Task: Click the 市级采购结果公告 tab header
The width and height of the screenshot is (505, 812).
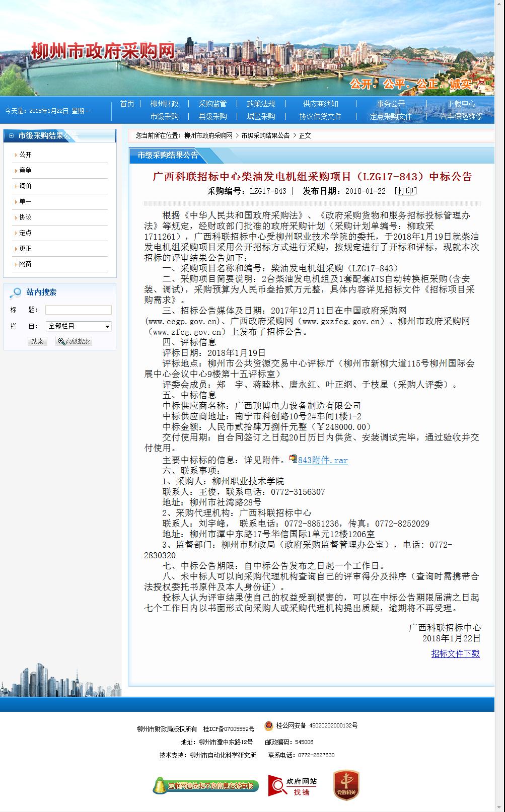Action: [x=168, y=156]
